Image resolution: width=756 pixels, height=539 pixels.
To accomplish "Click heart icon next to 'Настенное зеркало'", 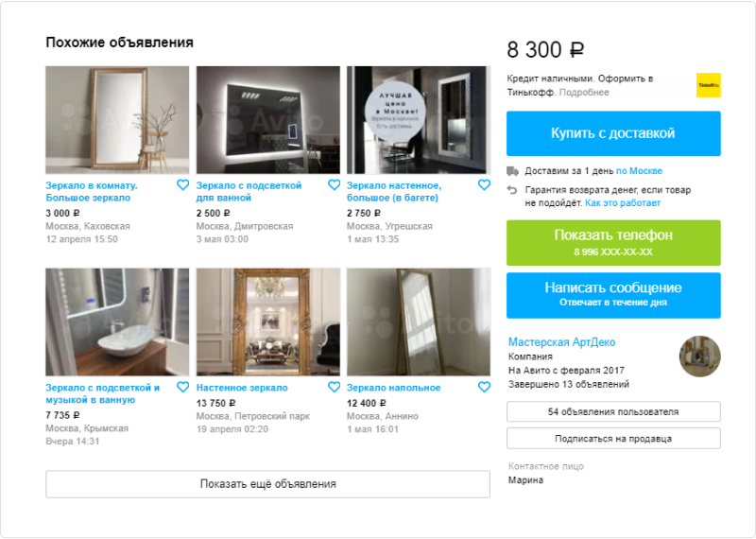I will coord(334,387).
